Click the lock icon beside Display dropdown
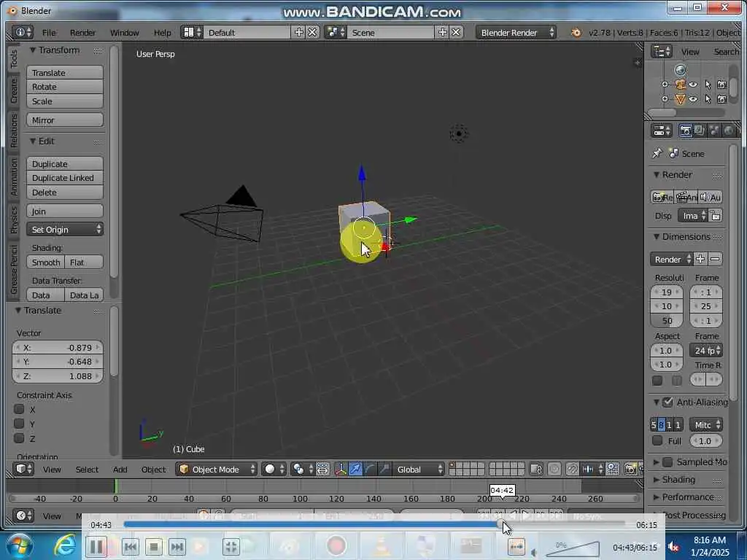This screenshot has height=560, width=747. coord(716,216)
